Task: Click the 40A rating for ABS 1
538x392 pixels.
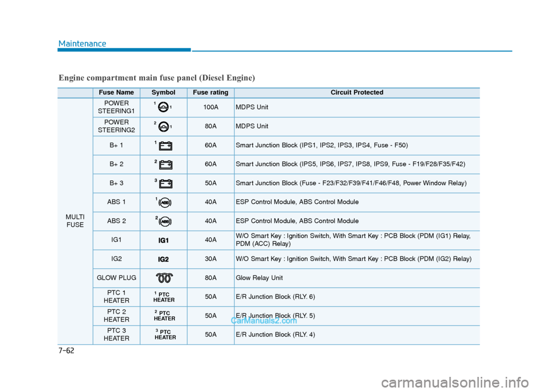Action: 211,202
